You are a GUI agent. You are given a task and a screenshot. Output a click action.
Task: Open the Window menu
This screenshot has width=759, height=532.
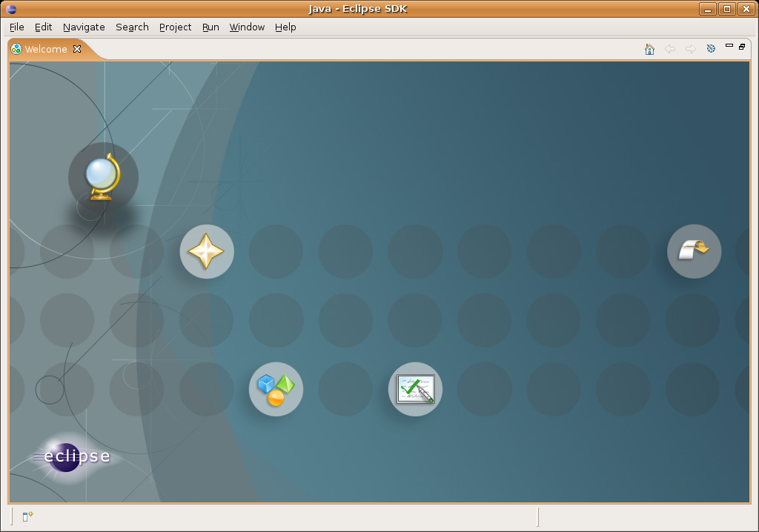coord(247,27)
